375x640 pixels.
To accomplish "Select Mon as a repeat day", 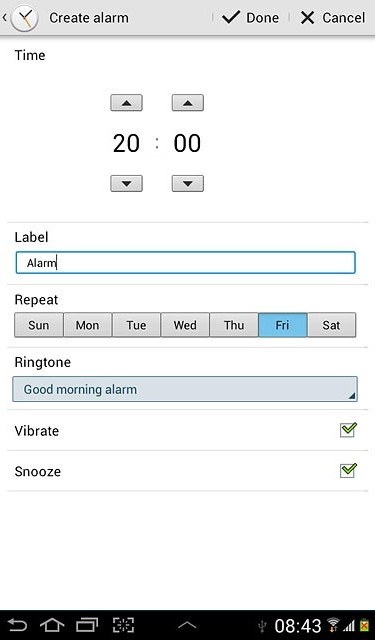I will tap(87, 325).
